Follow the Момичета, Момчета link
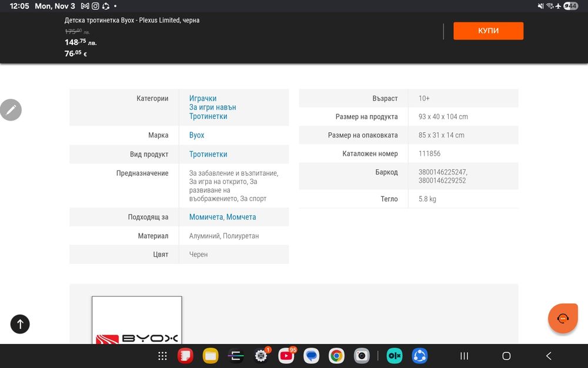 (222, 217)
